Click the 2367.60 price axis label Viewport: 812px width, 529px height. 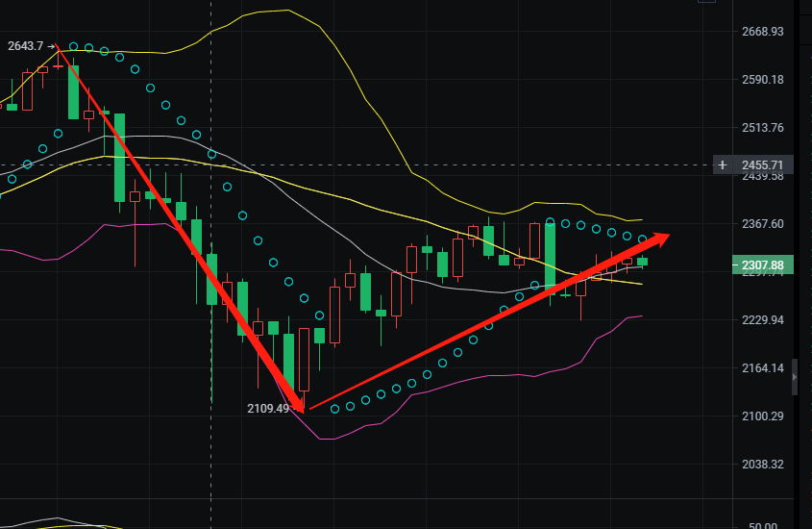pos(762,224)
